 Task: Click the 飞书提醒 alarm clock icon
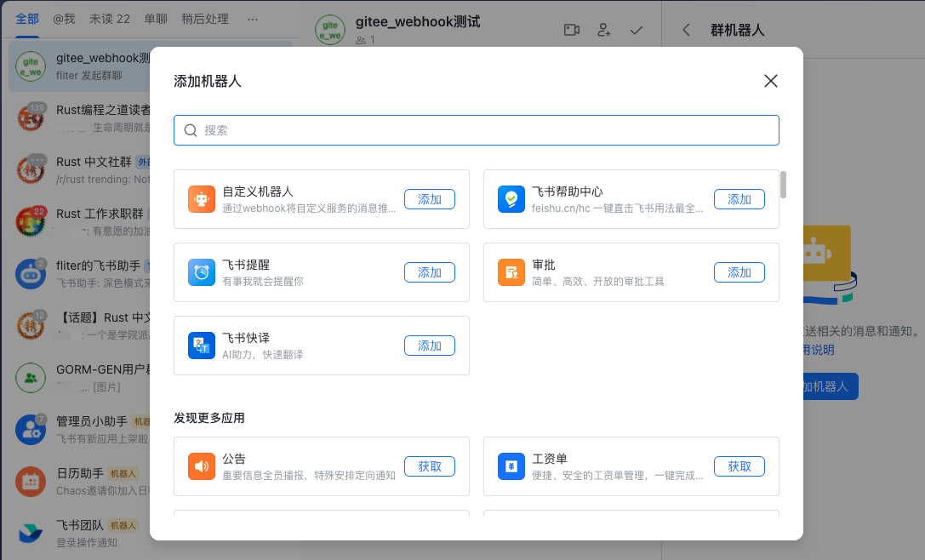click(x=202, y=272)
